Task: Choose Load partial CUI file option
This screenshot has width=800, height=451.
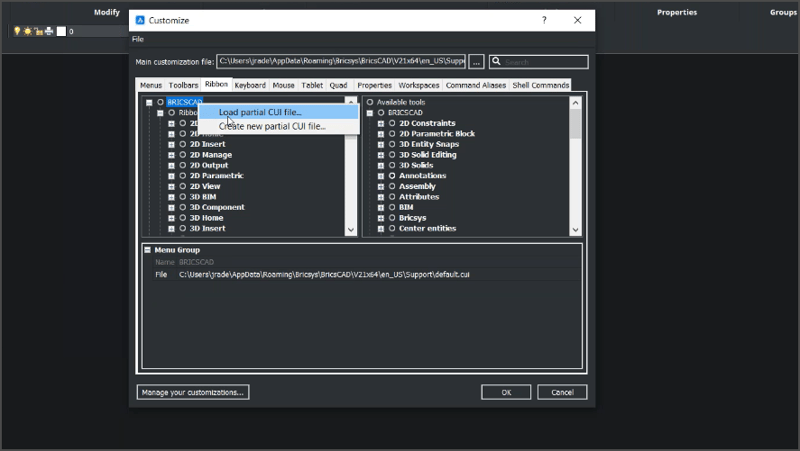Action: coord(279,112)
